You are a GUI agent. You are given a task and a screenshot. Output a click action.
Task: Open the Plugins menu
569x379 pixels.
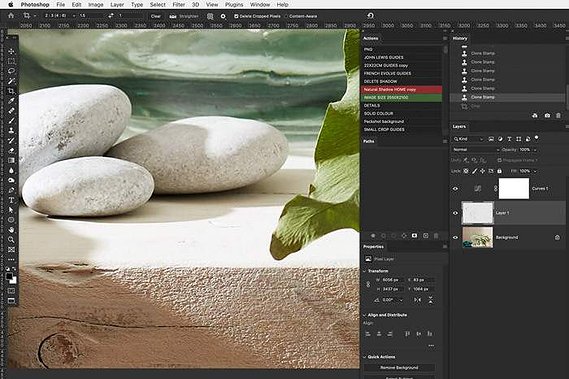click(x=234, y=5)
